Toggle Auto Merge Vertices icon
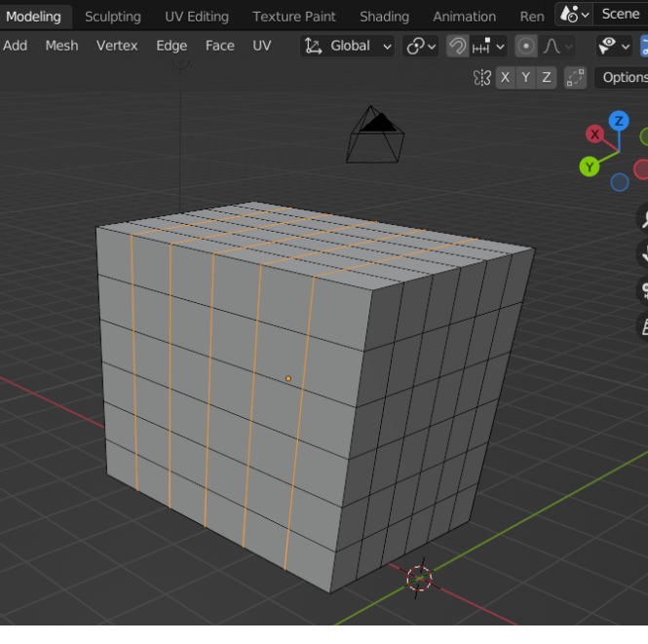The height and width of the screenshot is (644, 648). click(575, 78)
